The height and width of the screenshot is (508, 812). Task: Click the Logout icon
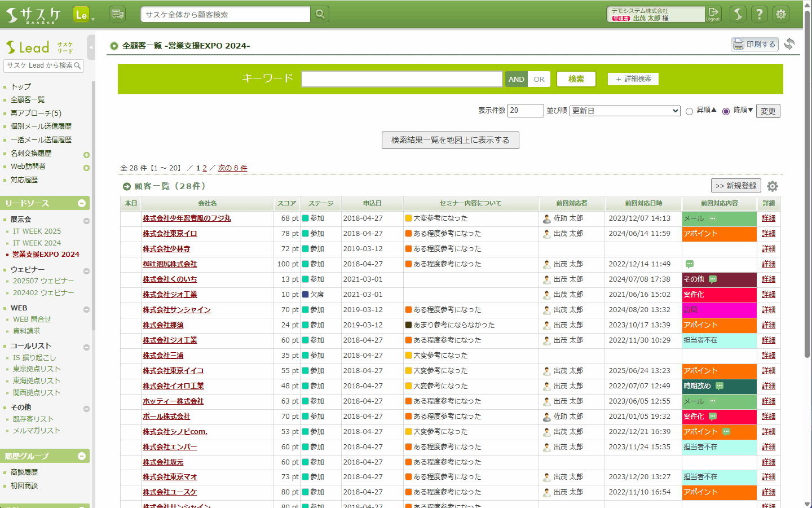tap(713, 14)
